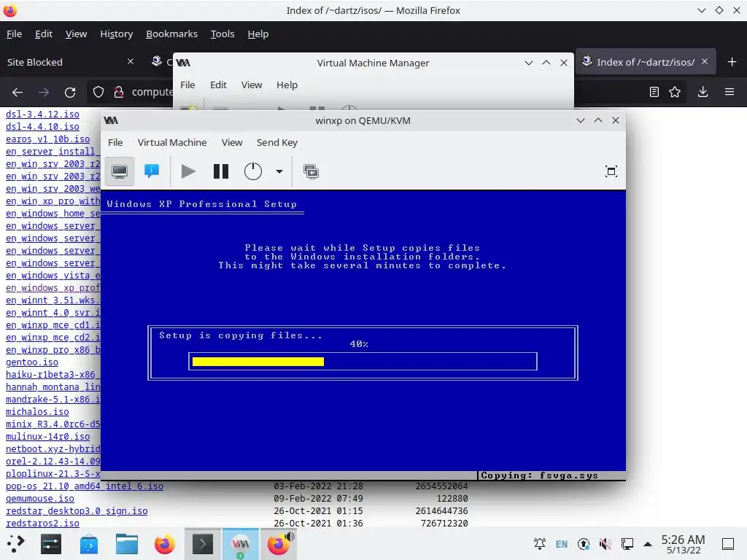This screenshot has height=560, width=747.
Task: Open Firefox Help menu
Action: (x=258, y=34)
